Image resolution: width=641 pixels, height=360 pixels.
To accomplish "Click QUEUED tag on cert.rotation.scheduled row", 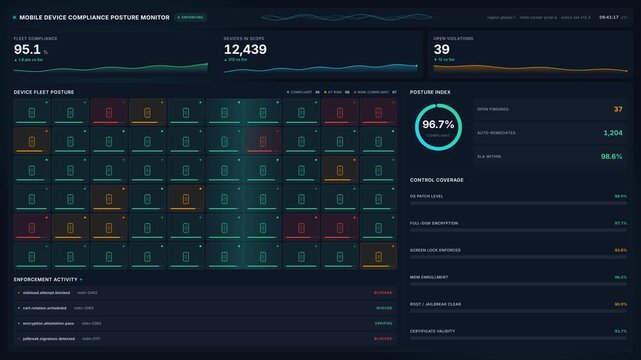I will [384, 308].
